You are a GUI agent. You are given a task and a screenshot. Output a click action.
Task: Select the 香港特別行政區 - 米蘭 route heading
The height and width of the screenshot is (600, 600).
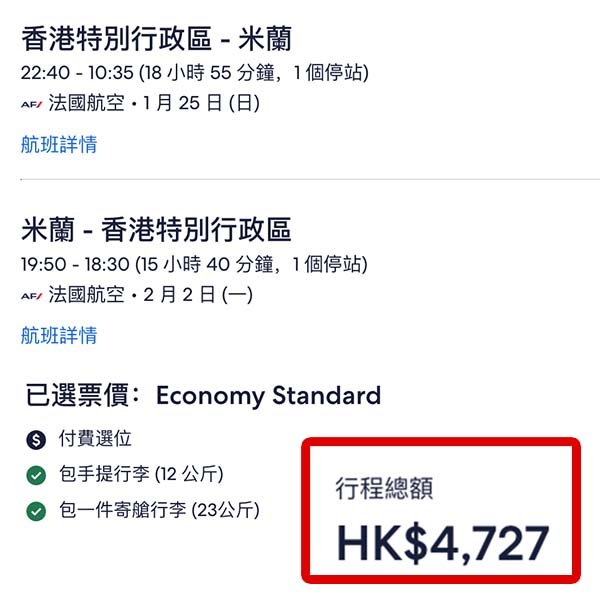156,42
